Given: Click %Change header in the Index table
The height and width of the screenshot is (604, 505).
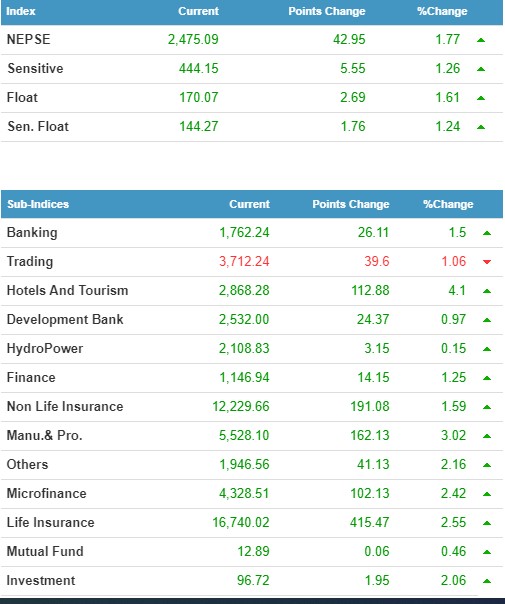Looking at the screenshot, I should coord(442,11).
